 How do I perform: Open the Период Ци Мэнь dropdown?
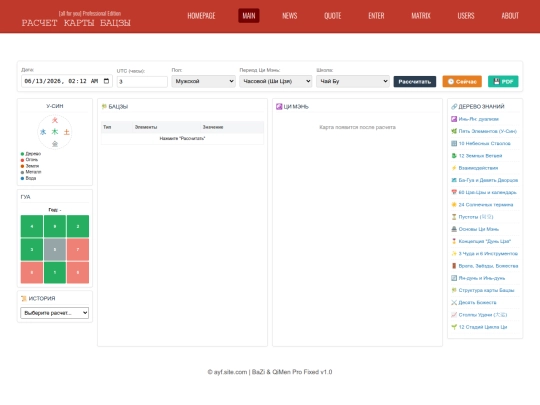(276, 81)
